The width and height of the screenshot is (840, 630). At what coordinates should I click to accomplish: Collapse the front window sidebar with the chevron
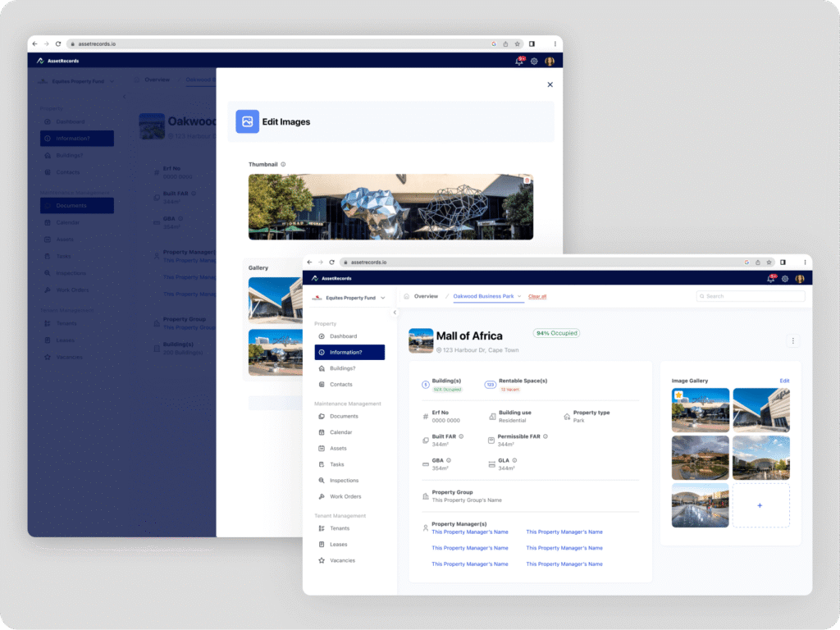click(x=395, y=313)
